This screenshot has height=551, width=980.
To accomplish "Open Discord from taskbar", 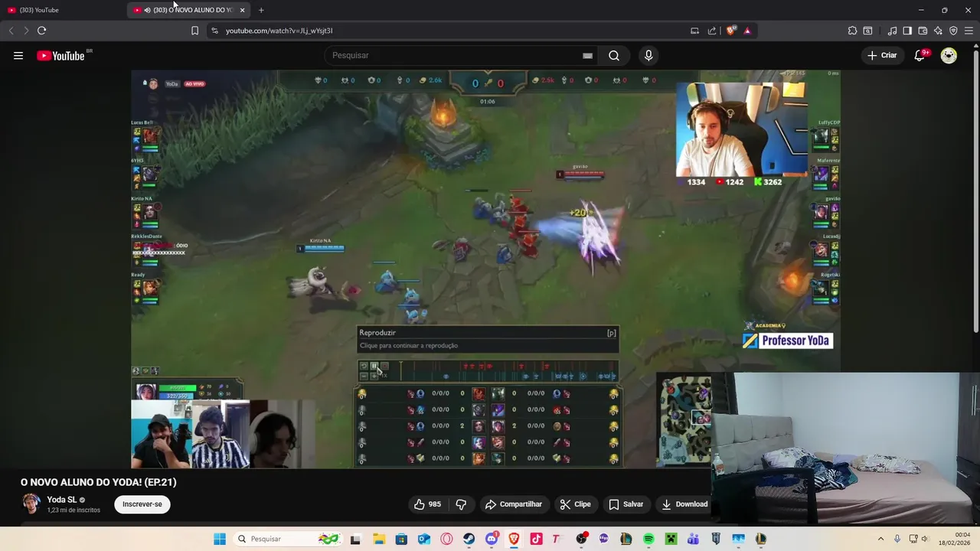I will (x=492, y=539).
